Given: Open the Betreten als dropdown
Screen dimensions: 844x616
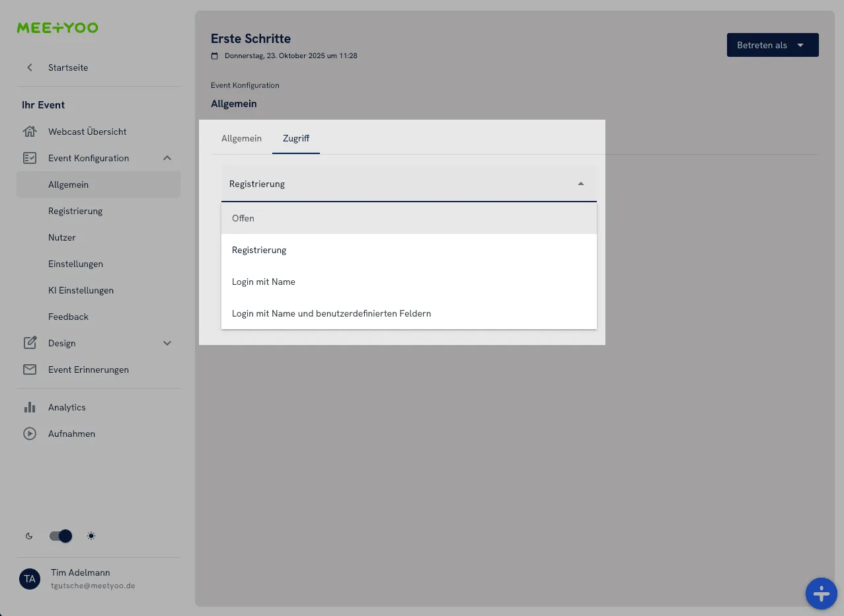Looking at the screenshot, I should [772, 45].
